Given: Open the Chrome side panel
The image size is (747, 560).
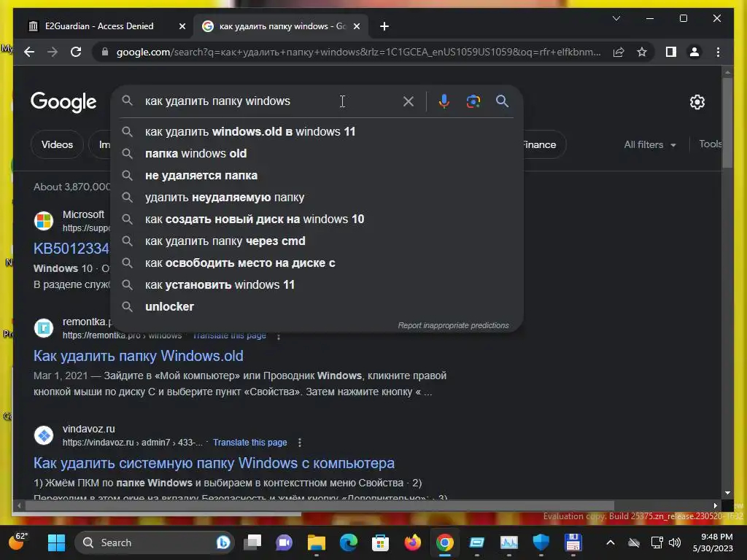Looking at the screenshot, I should coord(671,52).
